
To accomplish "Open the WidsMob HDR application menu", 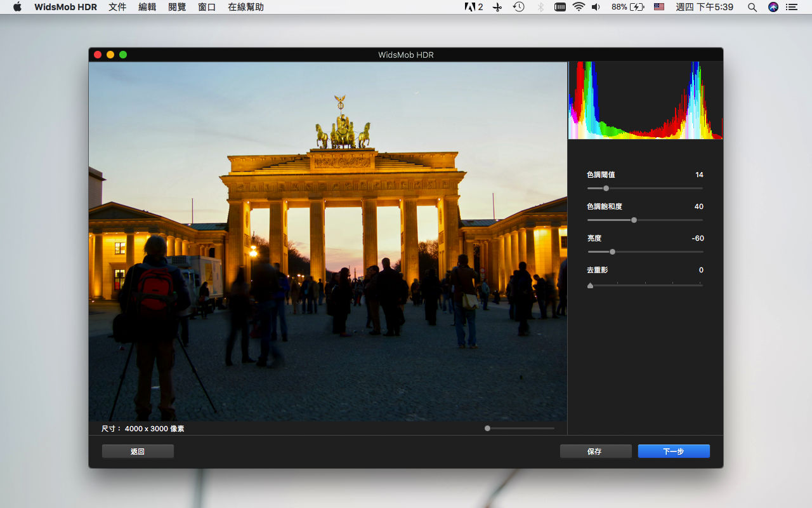I will (x=66, y=7).
